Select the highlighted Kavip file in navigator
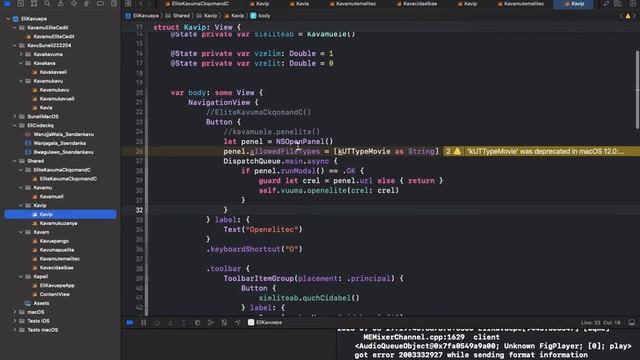 click(60, 214)
